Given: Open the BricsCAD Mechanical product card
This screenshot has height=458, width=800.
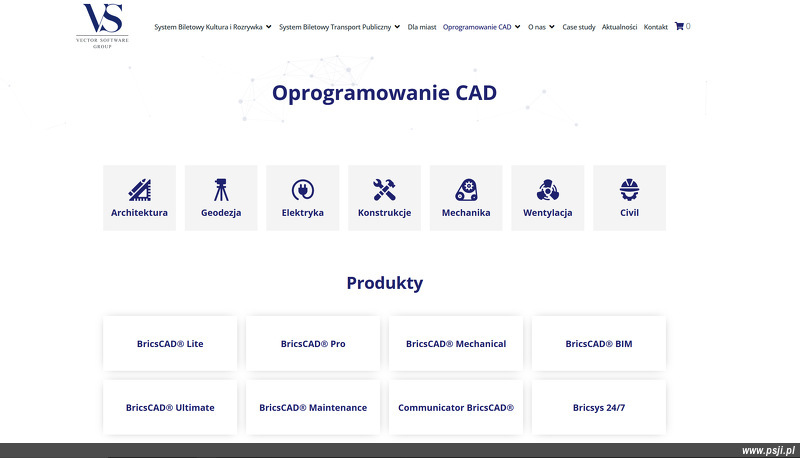Looking at the screenshot, I should pos(456,343).
